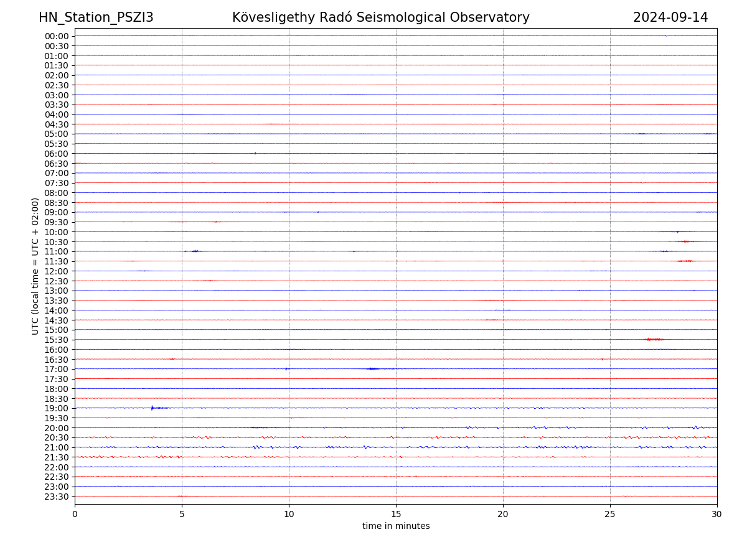Select the 00:00 time row label

tap(57, 36)
